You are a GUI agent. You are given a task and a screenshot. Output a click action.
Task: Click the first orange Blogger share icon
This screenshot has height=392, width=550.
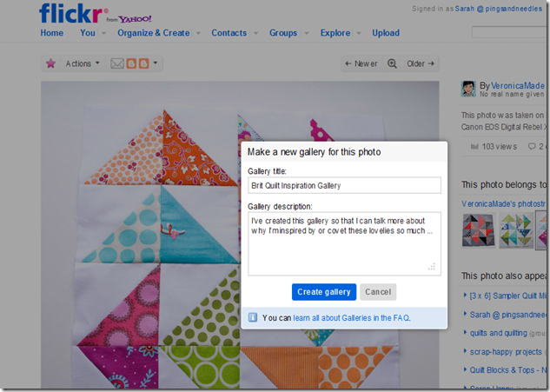[132, 63]
